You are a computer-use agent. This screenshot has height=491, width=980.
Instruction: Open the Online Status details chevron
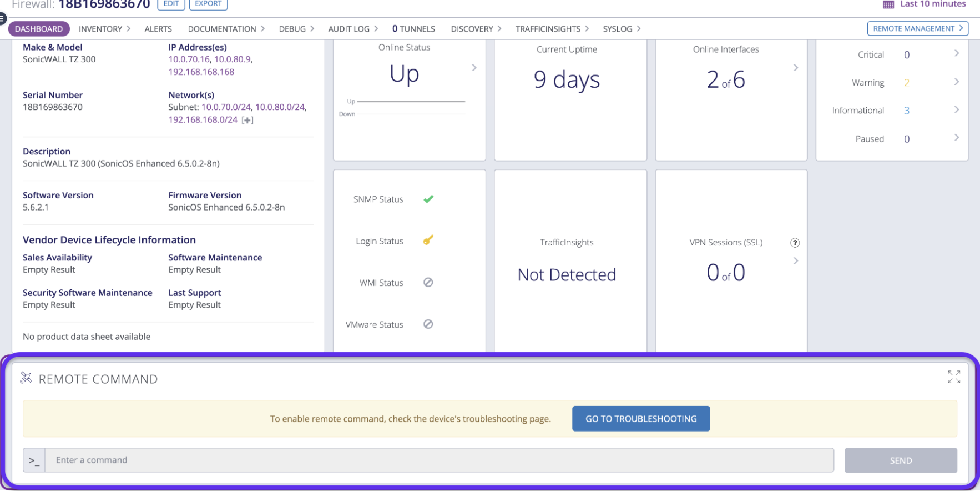pos(474,68)
